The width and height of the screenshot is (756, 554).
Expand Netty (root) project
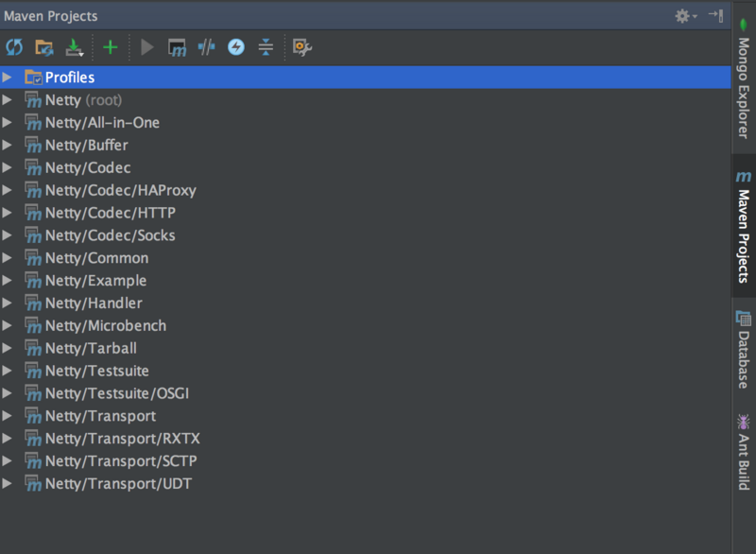coord(8,100)
